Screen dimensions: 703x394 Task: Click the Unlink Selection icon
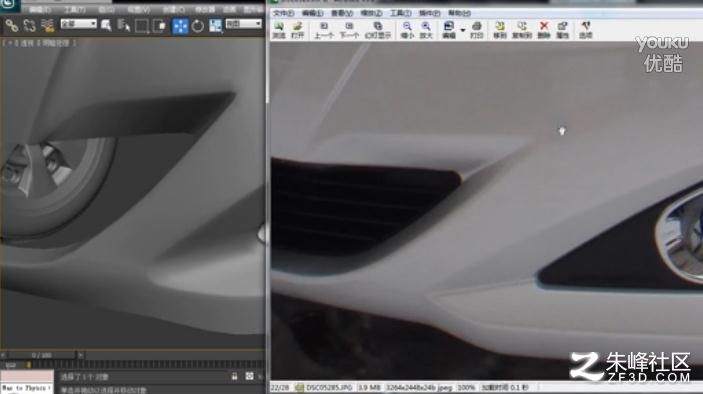click(30, 26)
